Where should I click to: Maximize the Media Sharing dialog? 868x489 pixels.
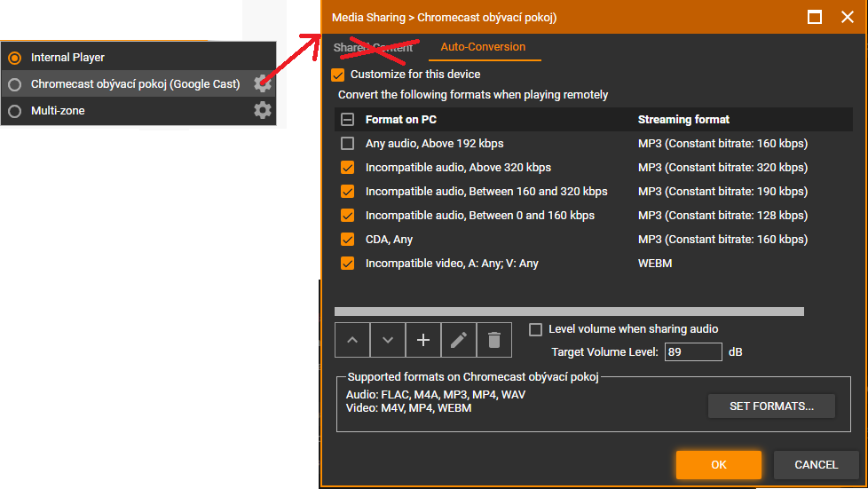[x=814, y=17]
